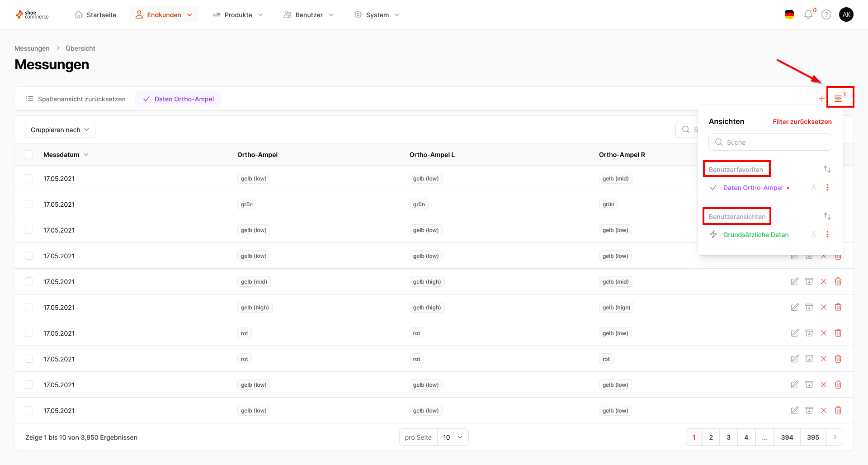
Task: Toggle the select-all checkbox in header
Action: tap(29, 155)
